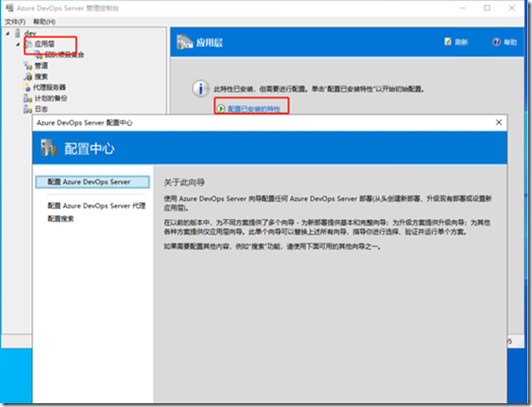Screen dimensions: 532x407
Task: Click the dev server icon in tree
Action: 18,33
